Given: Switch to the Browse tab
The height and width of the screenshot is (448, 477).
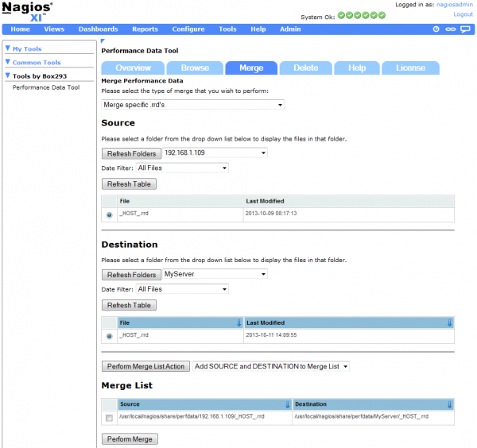Looking at the screenshot, I should (195, 68).
